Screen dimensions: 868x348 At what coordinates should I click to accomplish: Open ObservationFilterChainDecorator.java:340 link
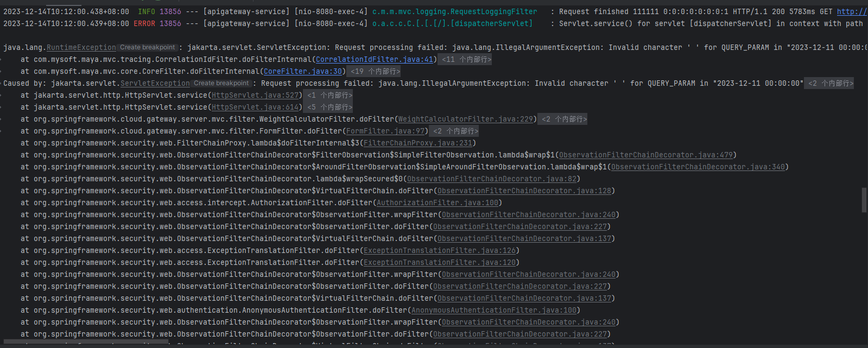coord(698,167)
